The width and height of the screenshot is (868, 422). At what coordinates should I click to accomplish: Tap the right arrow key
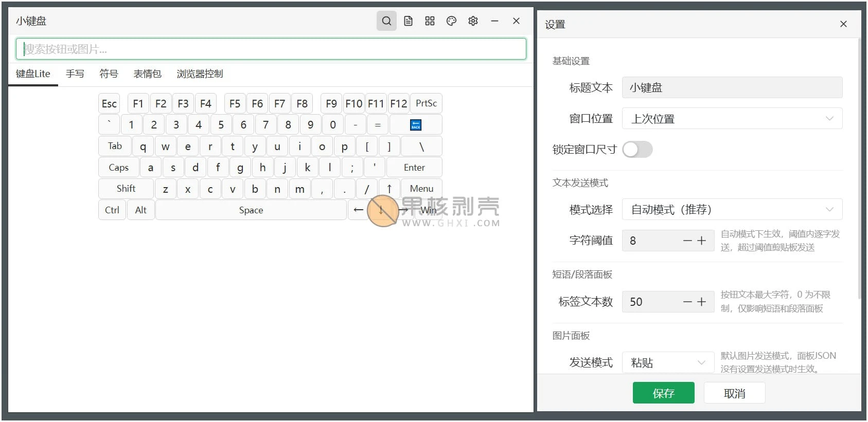tap(403, 210)
